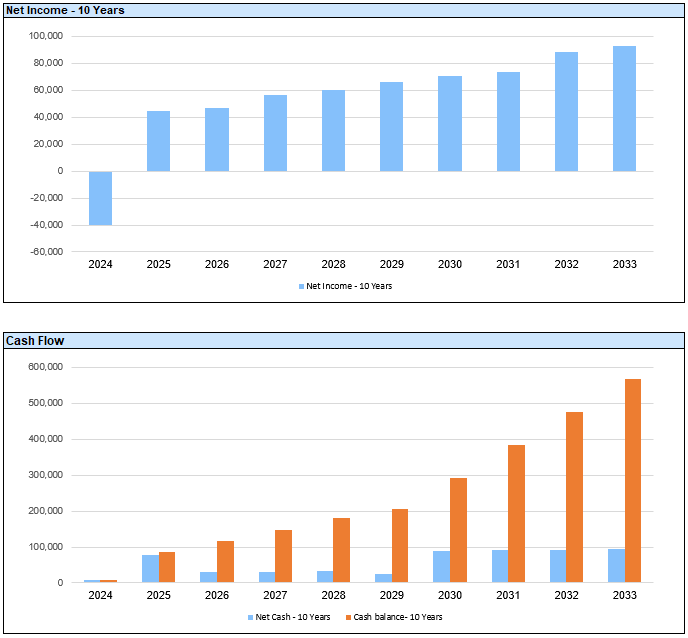Select the 2028 x-axis label in Cash Flow

click(333, 595)
